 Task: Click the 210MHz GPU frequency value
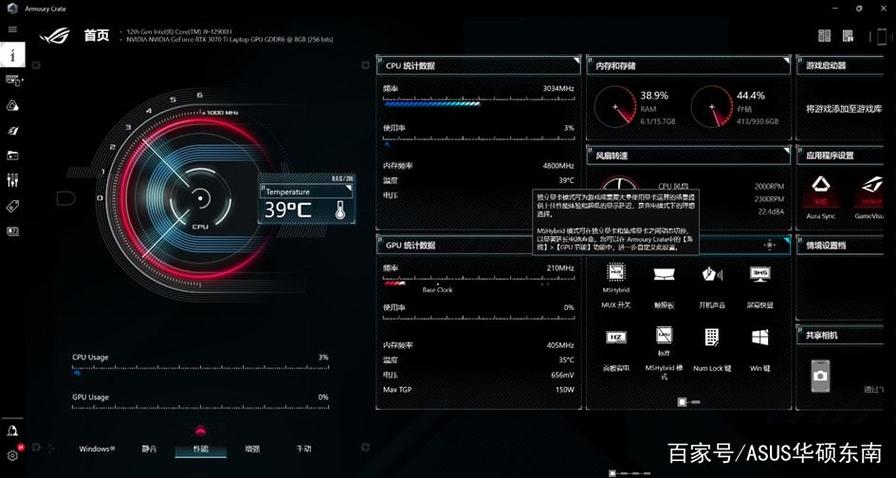[x=560, y=268]
